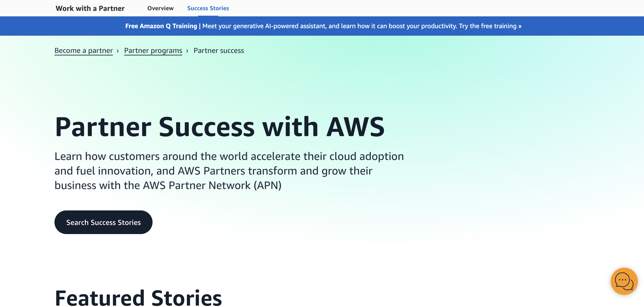Open the orange chat support bubble
This screenshot has height=307, width=644.
[624, 281]
